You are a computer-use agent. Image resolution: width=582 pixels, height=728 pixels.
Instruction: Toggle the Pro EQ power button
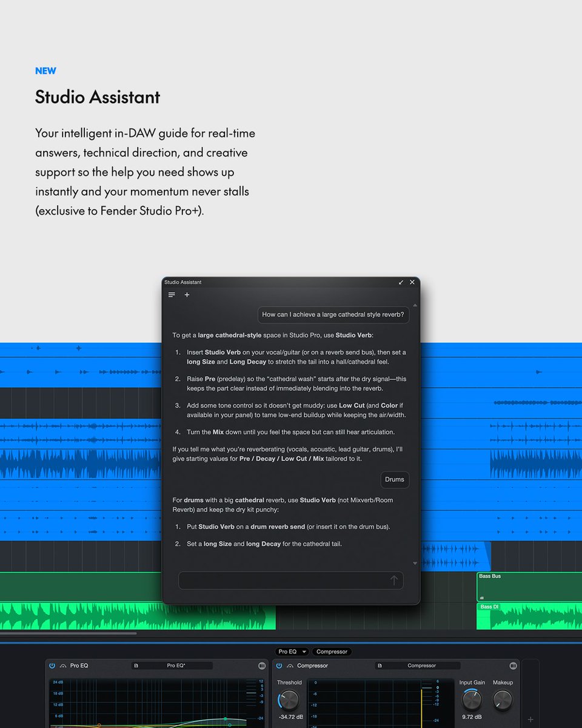pos(52,666)
